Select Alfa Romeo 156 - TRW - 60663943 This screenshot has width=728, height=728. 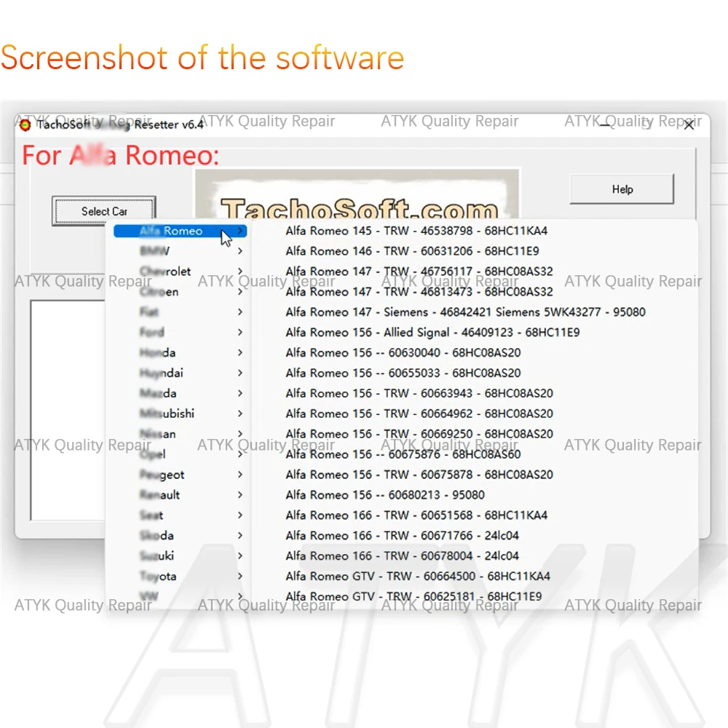tap(419, 393)
